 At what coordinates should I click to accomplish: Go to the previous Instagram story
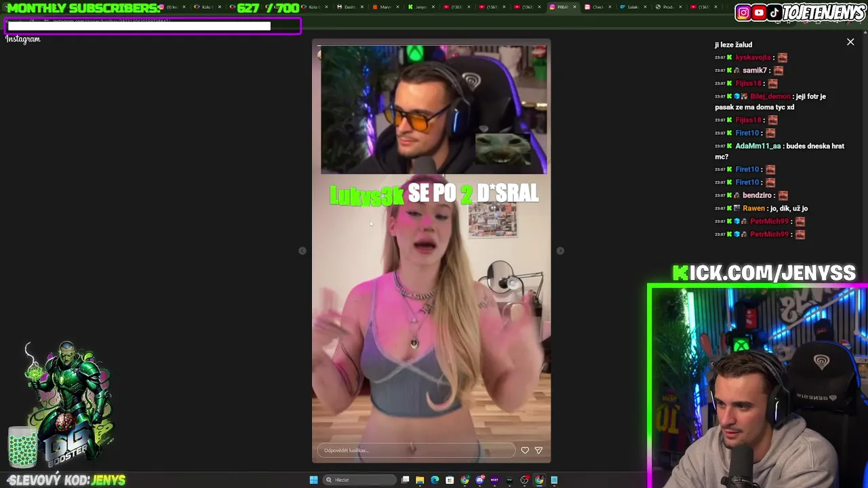(x=302, y=251)
